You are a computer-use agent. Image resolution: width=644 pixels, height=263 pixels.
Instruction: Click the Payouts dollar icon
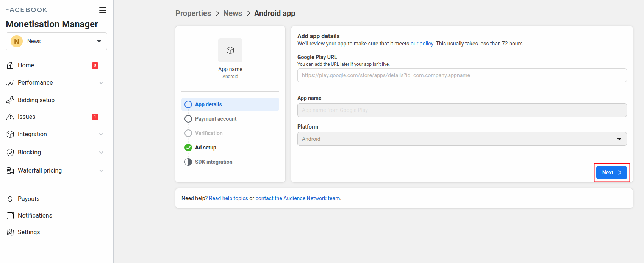coord(10,199)
